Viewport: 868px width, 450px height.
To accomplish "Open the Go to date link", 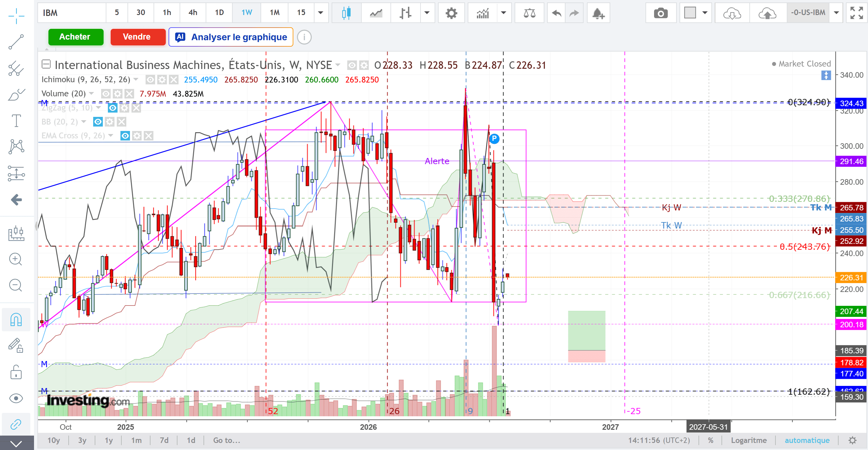I will 227,440.
